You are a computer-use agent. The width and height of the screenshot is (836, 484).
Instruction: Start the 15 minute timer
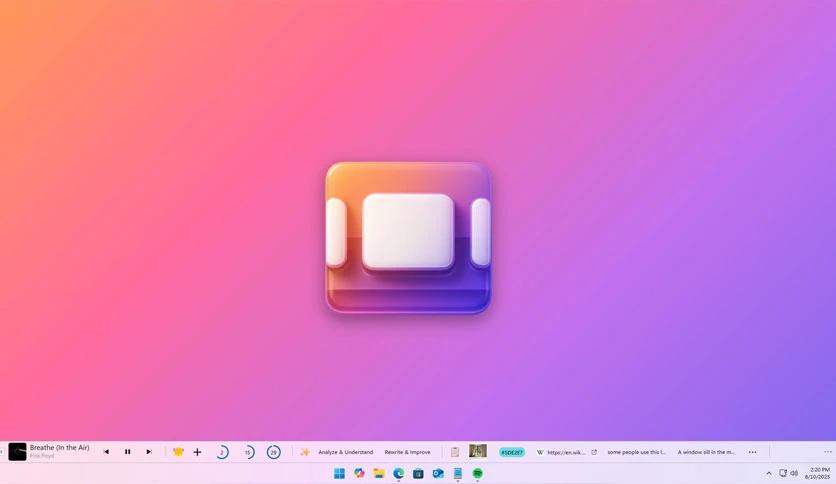pos(248,452)
